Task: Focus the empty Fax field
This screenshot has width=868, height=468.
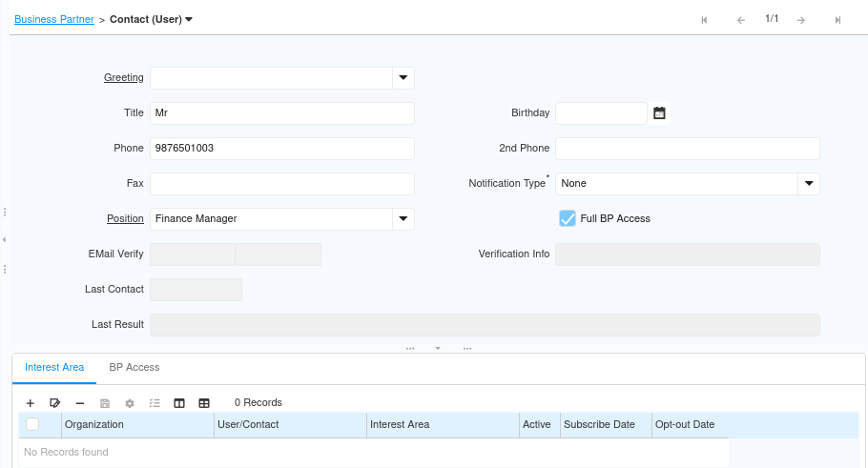Action: coord(281,184)
